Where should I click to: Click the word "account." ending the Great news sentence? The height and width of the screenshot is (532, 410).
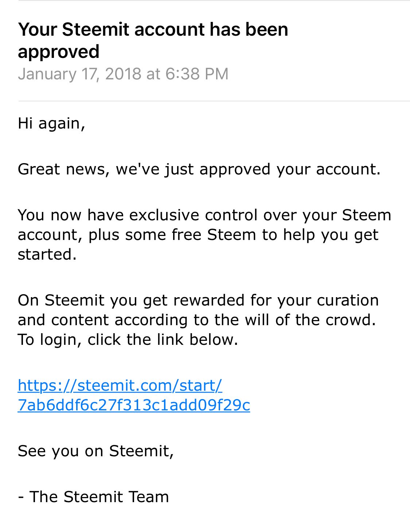pos(348,169)
